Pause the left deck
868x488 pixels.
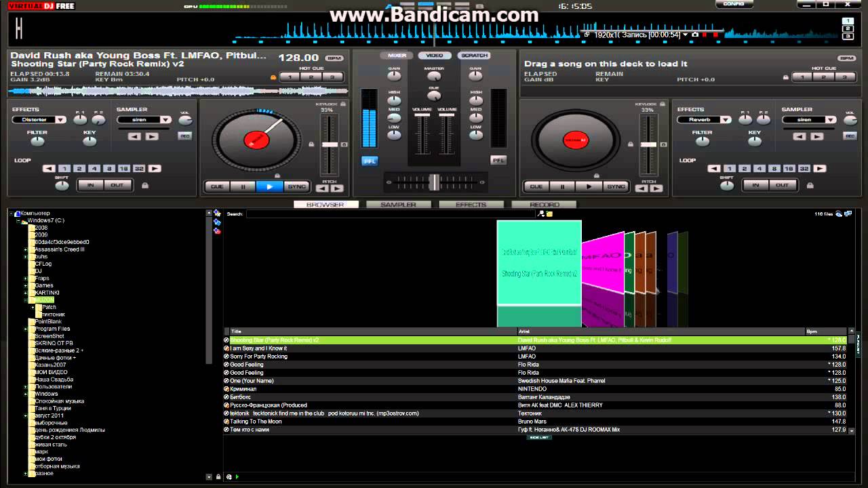point(243,186)
